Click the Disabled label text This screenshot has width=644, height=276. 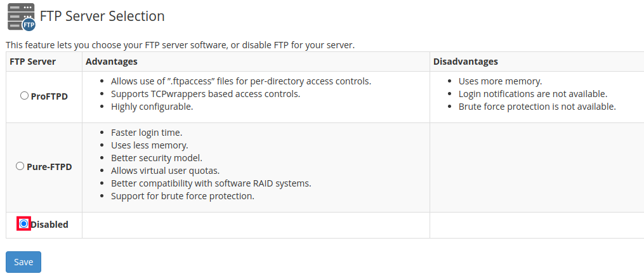49,225
